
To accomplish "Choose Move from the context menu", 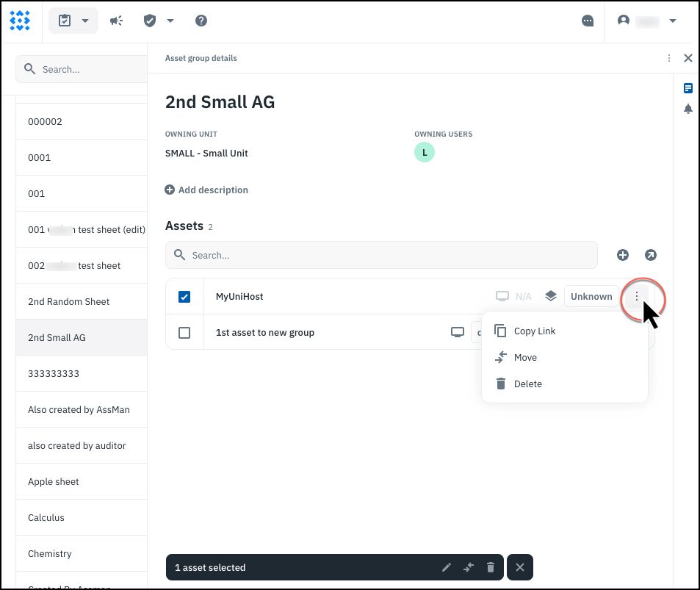I will 565,357.
